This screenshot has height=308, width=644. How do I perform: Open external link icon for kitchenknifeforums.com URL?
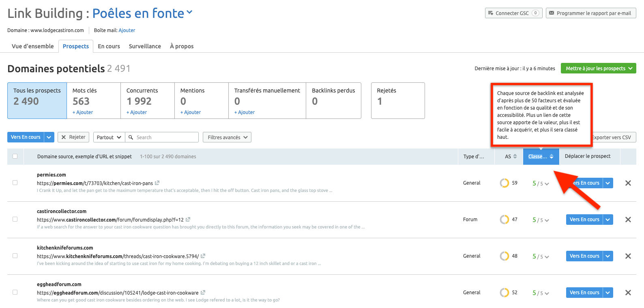203,256
